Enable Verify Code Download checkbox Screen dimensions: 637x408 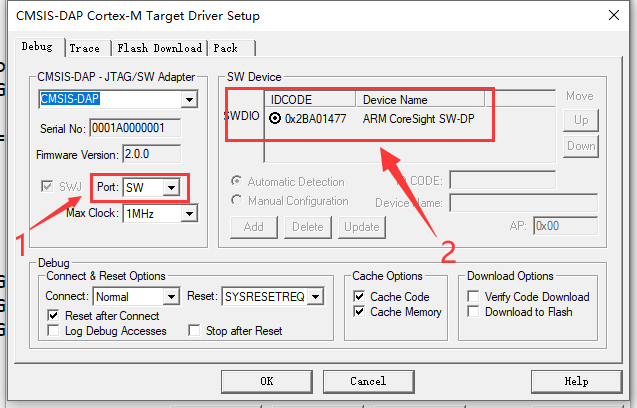(473, 296)
